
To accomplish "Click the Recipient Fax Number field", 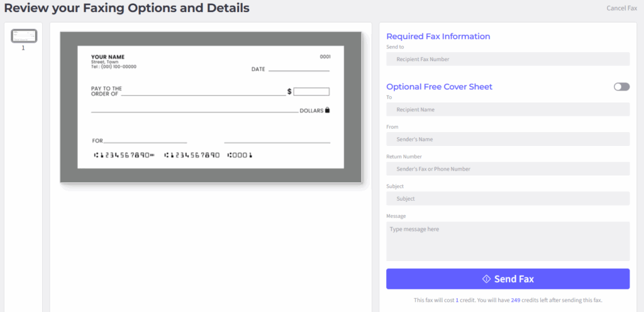I will tap(508, 59).
